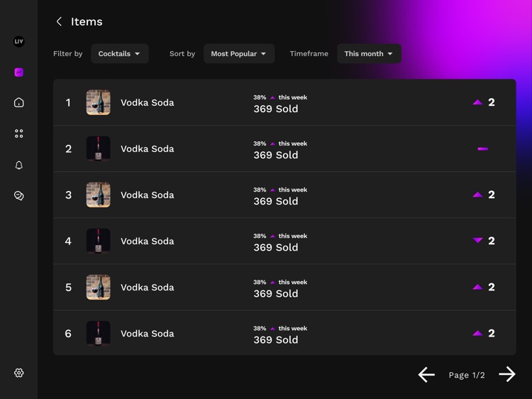Click the 38% this week figure in row 4
This screenshot has width=532, height=399.
tap(280, 236)
